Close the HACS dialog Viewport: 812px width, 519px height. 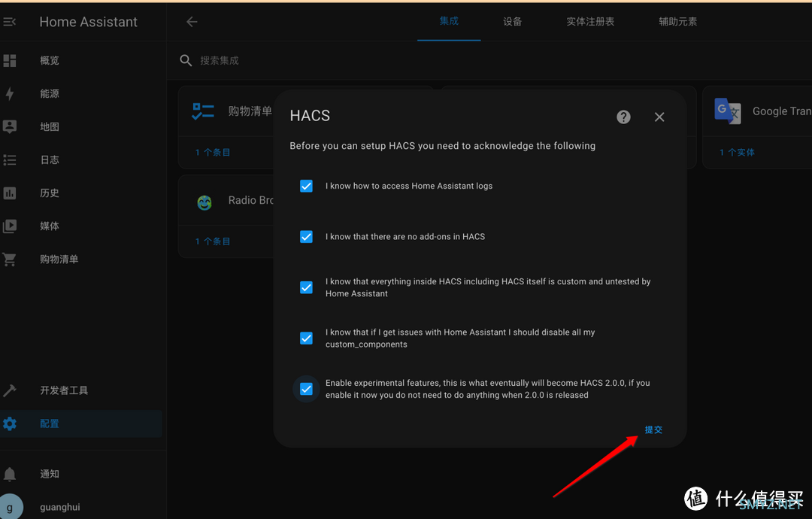pyautogui.click(x=659, y=117)
